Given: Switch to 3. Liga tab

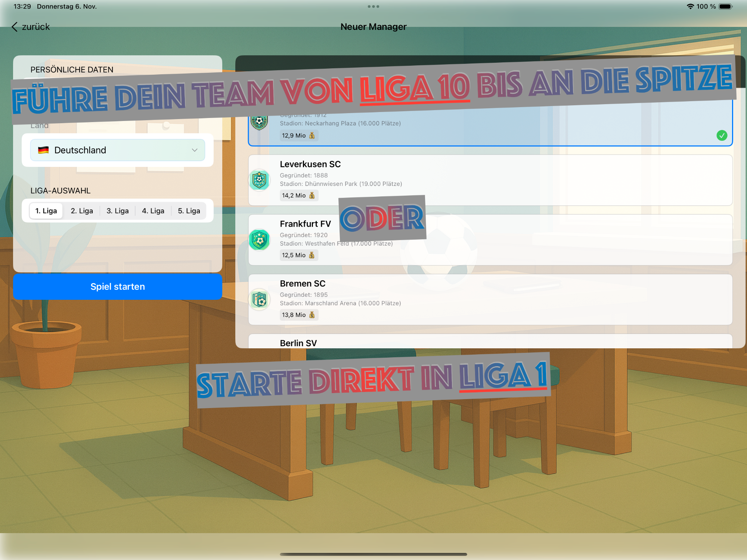Looking at the screenshot, I should [117, 211].
